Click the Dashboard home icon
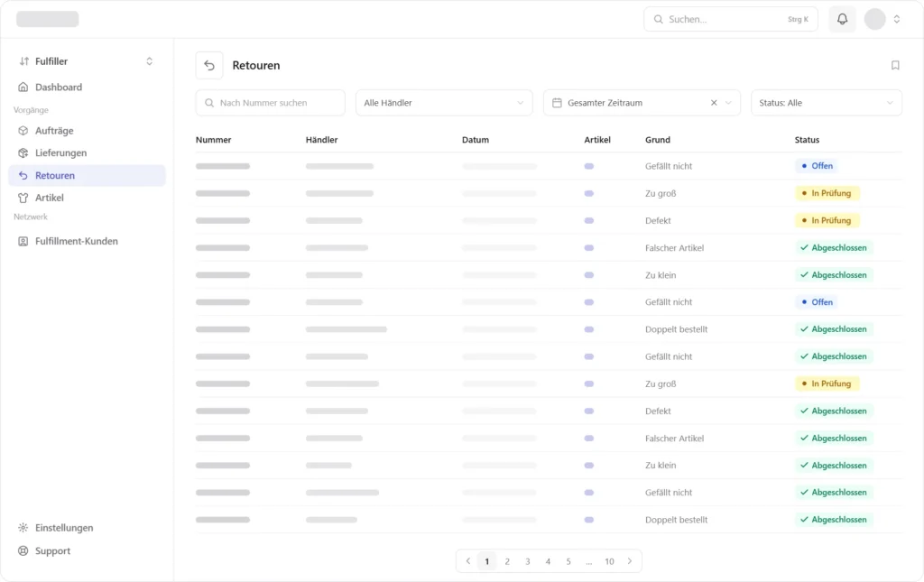 click(23, 88)
